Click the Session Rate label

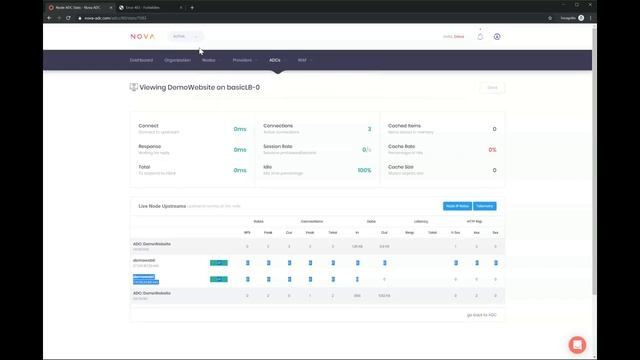pyautogui.click(x=278, y=146)
